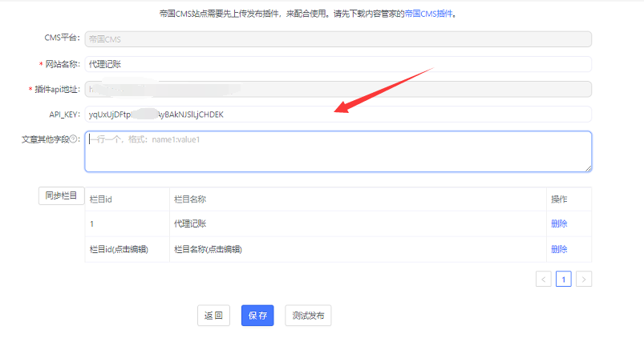Focus the 文章其他字段 text area
The image size is (644, 338).
pos(338,151)
